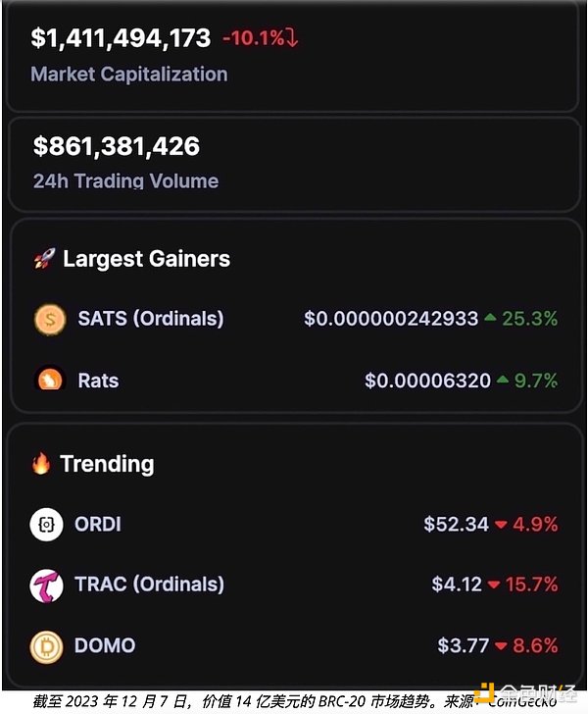Click the Market Capitalization label
This screenshot has width=588, height=714.
pyautogui.click(x=128, y=75)
